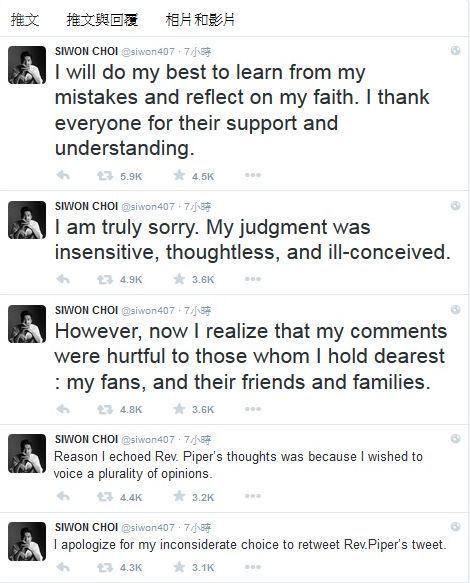Open more options on 'plurality of opinions' tweet
Image resolution: width=470 pixels, height=583 pixels.
(x=252, y=496)
